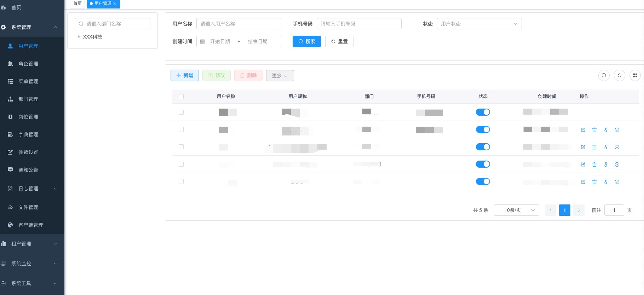Viewport: 644px width, 295px height.
Task: Toggle the status switch in first row
Action: point(483,112)
